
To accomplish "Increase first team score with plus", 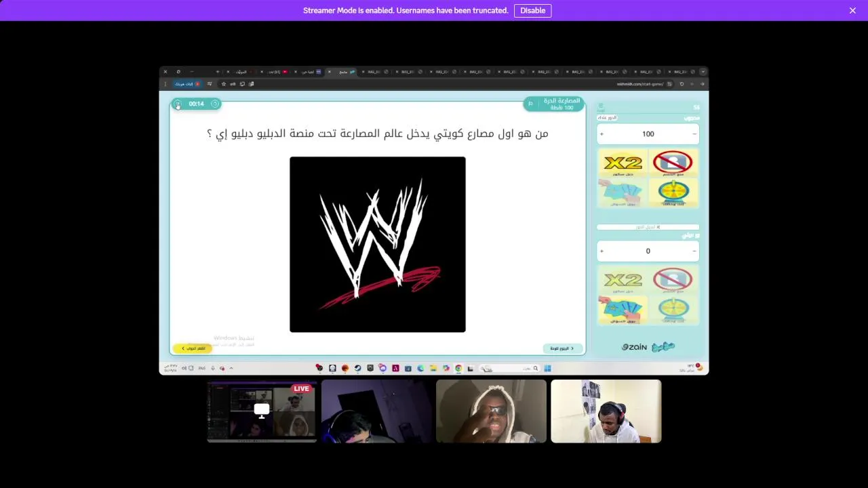I will pos(601,134).
